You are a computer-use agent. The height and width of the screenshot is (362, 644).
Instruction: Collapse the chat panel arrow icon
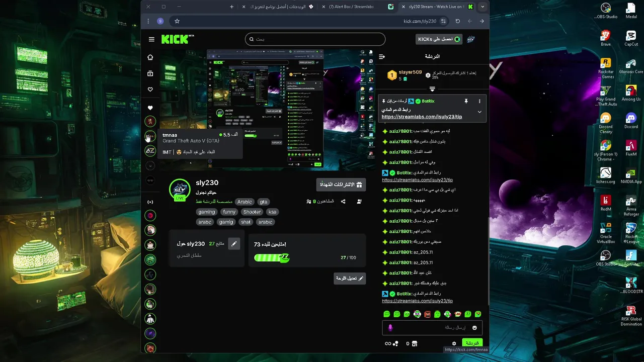(x=382, y=56)
